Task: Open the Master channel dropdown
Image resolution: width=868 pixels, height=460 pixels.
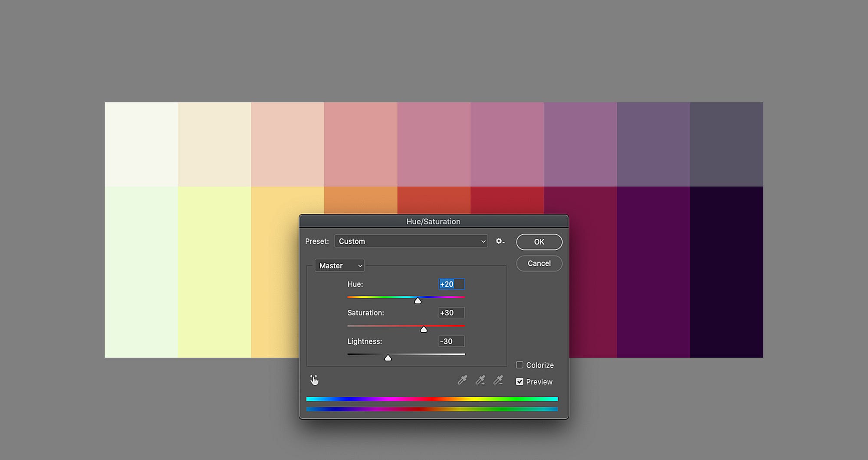Action: coord(339,265)
